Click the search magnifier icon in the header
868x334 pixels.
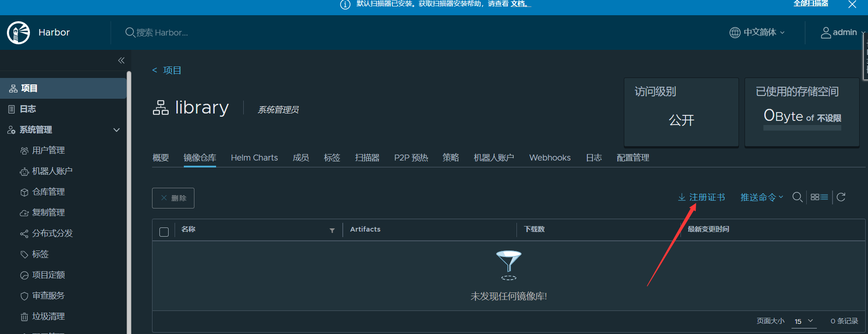(130, 32)
